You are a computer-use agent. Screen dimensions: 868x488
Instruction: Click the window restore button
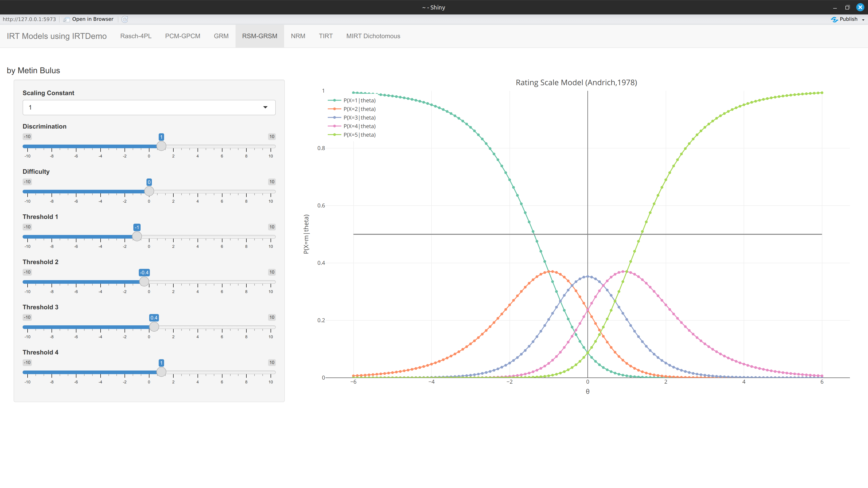tap(847, 7)
